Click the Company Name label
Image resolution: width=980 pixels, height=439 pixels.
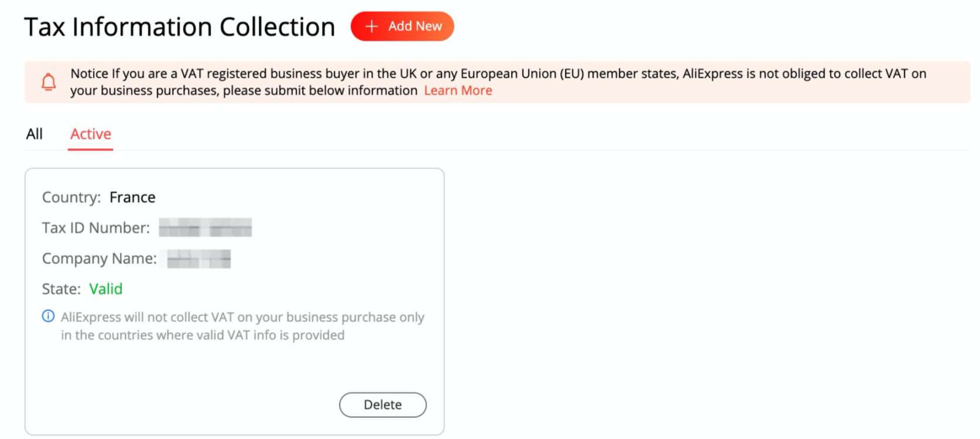coord(100,259)
